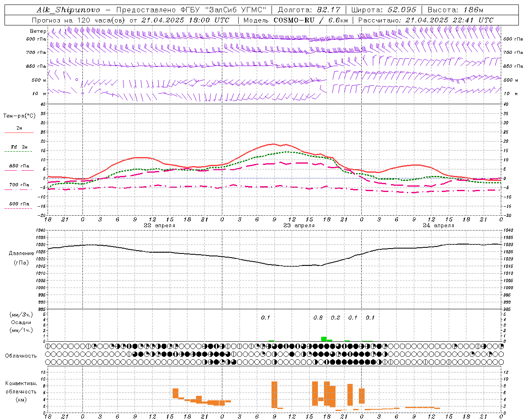Click the red "2м" temperature legend entry
Viewport: 525px width, 420px height.
(x=19, y=128)
